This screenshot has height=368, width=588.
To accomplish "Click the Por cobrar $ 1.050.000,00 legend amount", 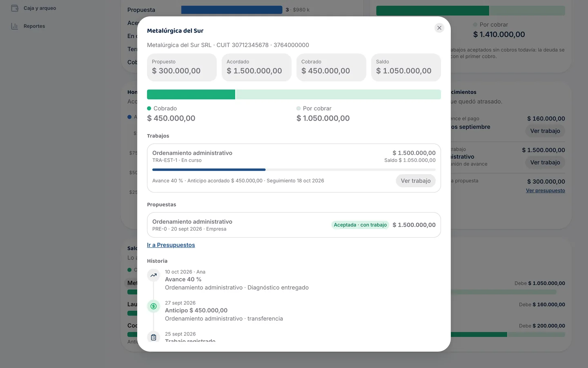I will click(323, 118).
